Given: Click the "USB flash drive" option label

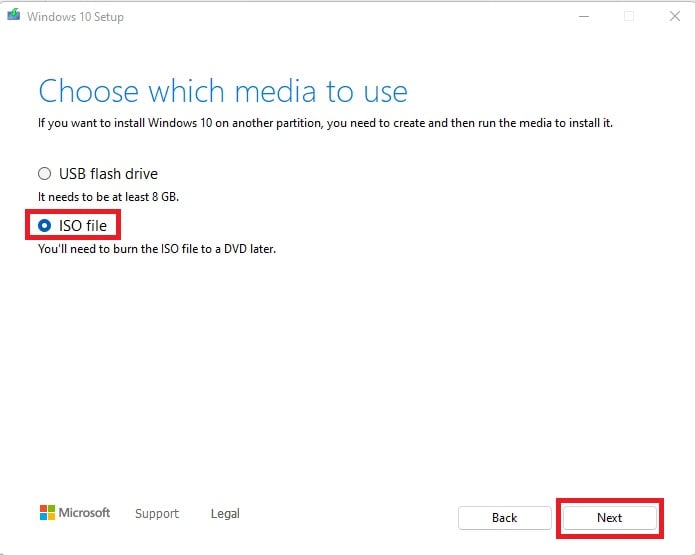Looking at the screenshot, I should click(x=108, y=174).
